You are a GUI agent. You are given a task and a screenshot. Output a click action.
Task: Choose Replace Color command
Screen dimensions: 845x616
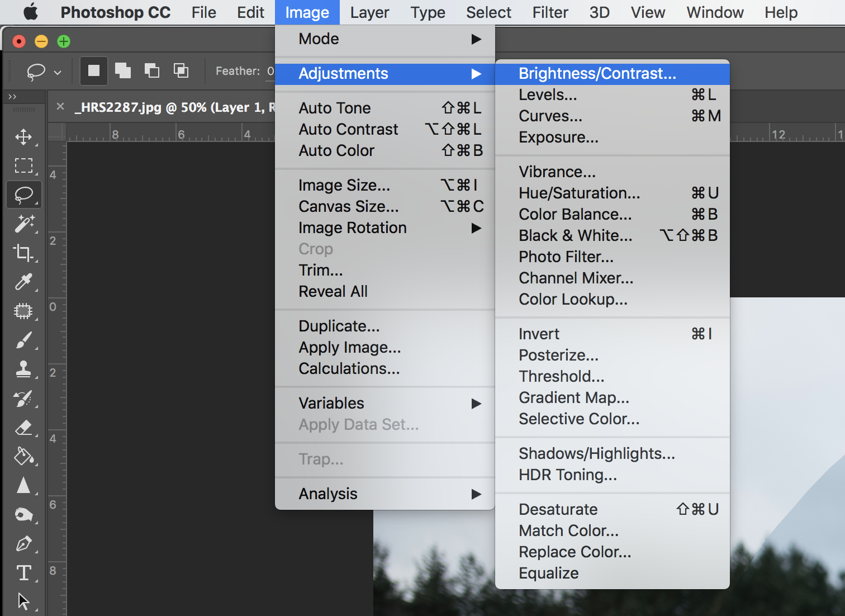pos(613,552)
